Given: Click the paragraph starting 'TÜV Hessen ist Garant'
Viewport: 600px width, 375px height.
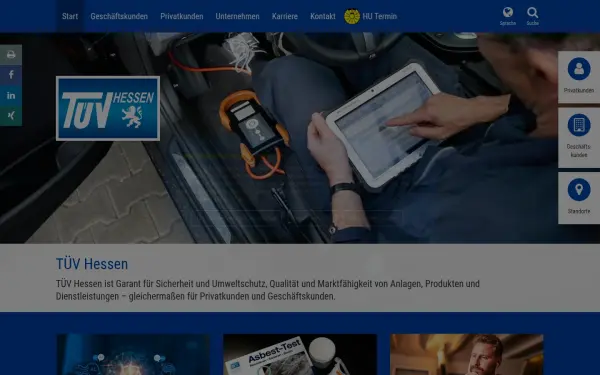Looking at the screenshot, I should tap(267, 290).
